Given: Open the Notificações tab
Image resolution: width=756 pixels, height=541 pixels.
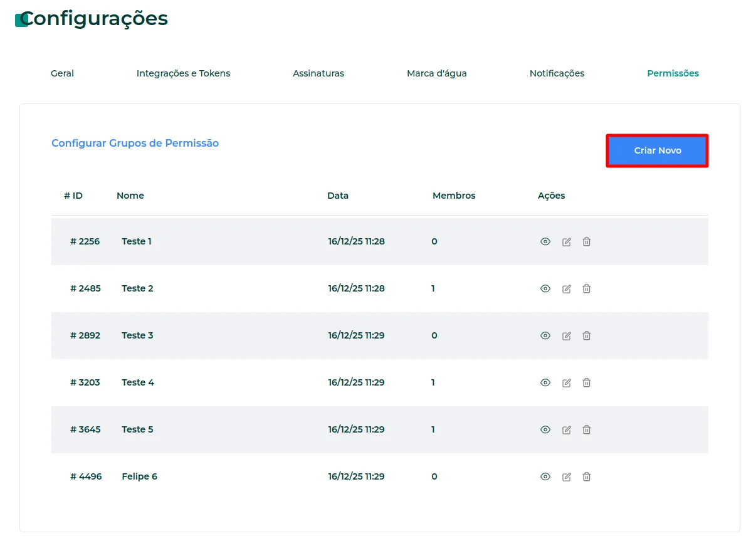Looking at the screenshot, I should point(557,73).
